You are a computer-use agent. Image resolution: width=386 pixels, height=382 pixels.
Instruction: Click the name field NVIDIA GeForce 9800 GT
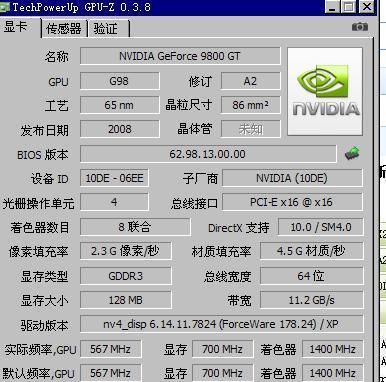coord(180,56)
